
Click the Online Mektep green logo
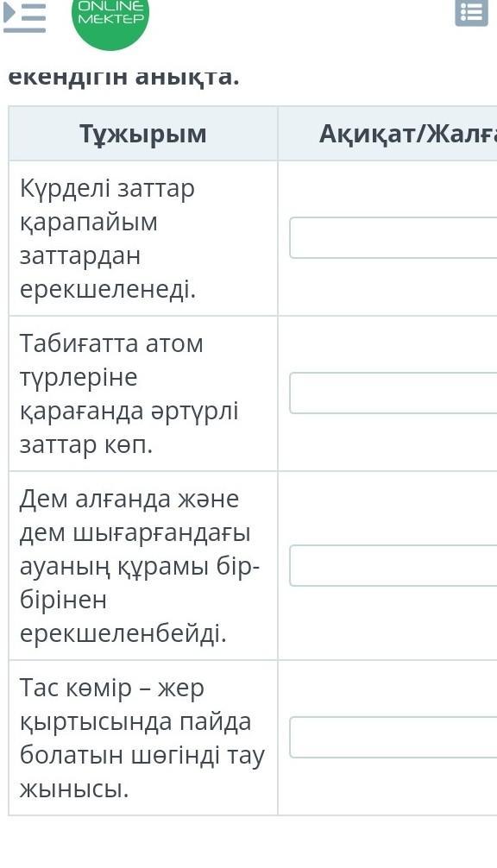click(110, 19)
